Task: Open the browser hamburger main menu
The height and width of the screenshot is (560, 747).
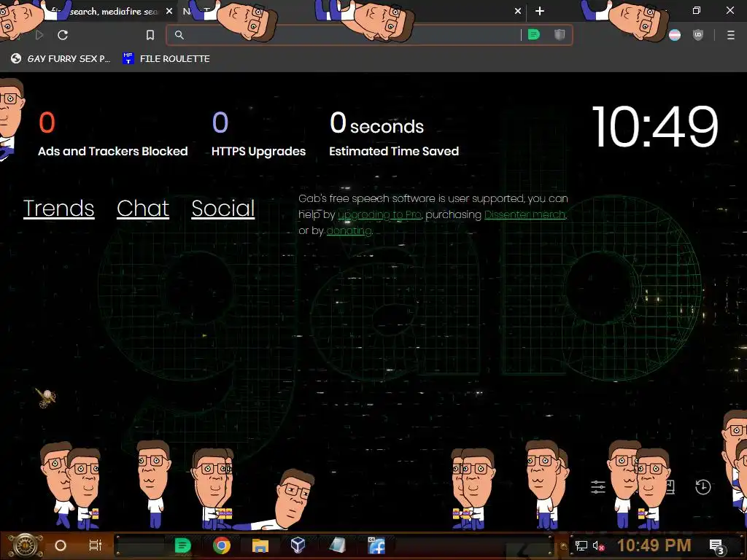Action: [x=730, y=35]
